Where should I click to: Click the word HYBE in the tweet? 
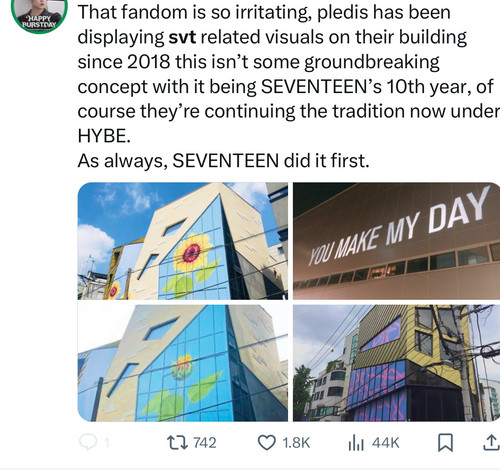coord(102,136)
